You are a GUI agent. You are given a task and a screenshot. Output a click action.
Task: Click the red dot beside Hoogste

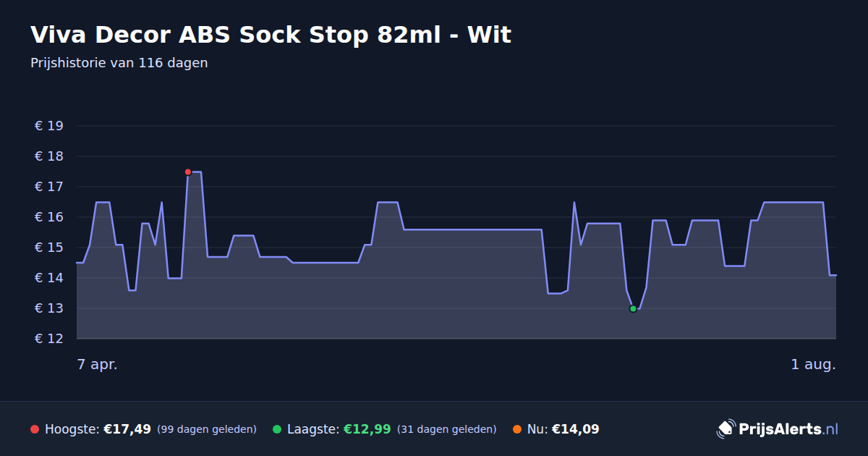click(x=35, y=429)
